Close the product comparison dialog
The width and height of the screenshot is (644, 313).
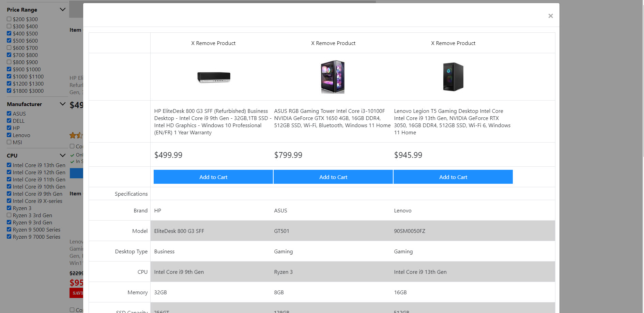[550, 16]
